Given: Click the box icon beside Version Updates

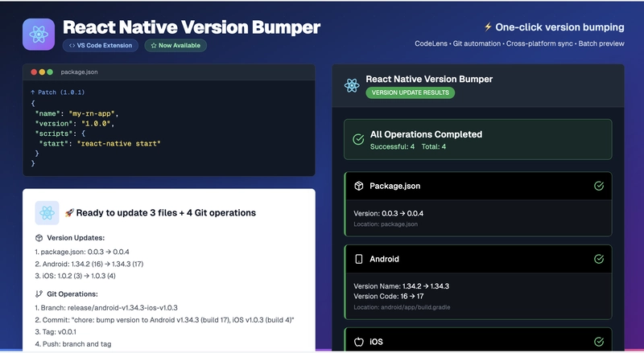Looking at the screenshot, I should (x=39, y=238).
